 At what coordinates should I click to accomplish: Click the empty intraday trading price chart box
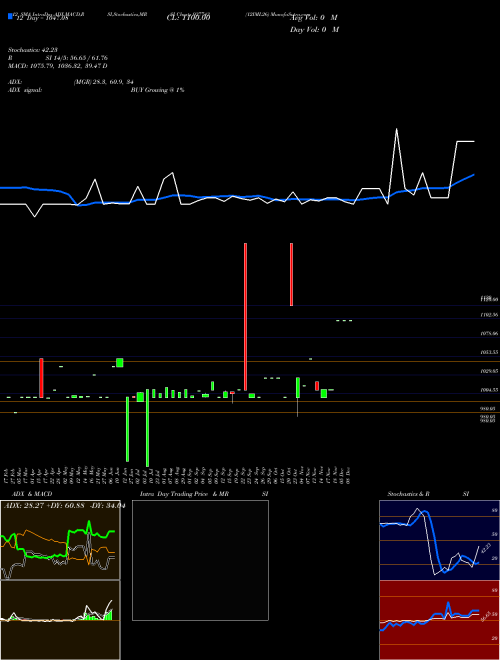click(x=200, y=560)
